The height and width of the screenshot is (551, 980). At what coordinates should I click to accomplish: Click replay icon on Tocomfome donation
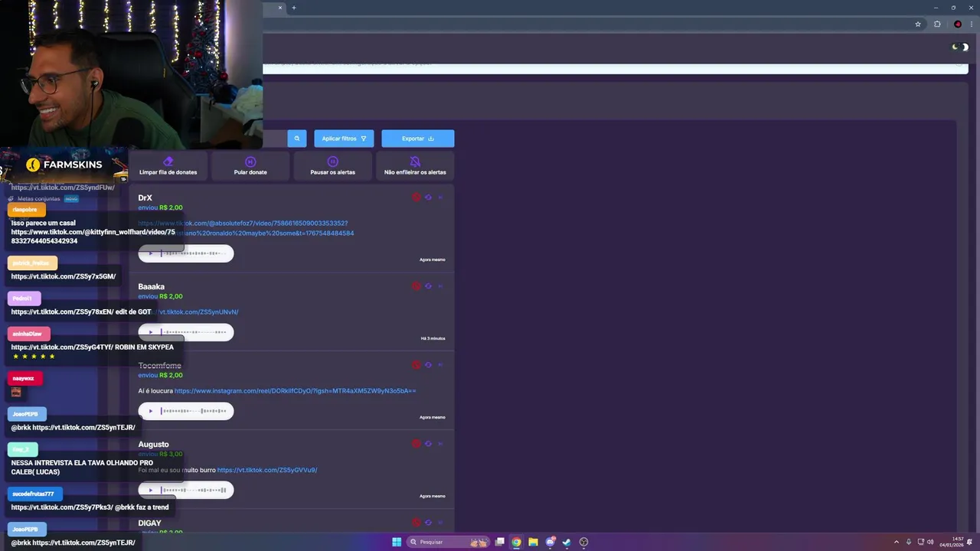click(x=428, y=365)
